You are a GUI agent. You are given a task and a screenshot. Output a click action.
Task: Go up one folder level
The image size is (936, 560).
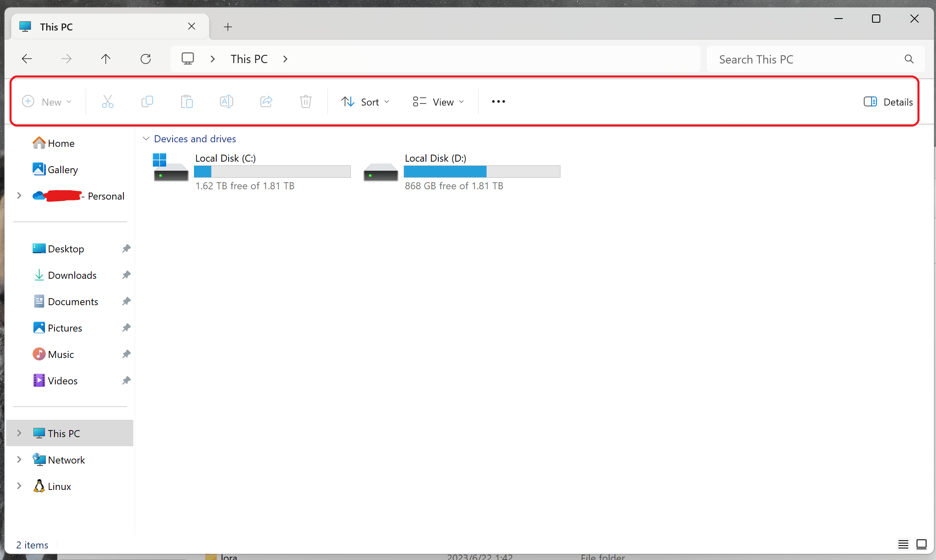106,59
